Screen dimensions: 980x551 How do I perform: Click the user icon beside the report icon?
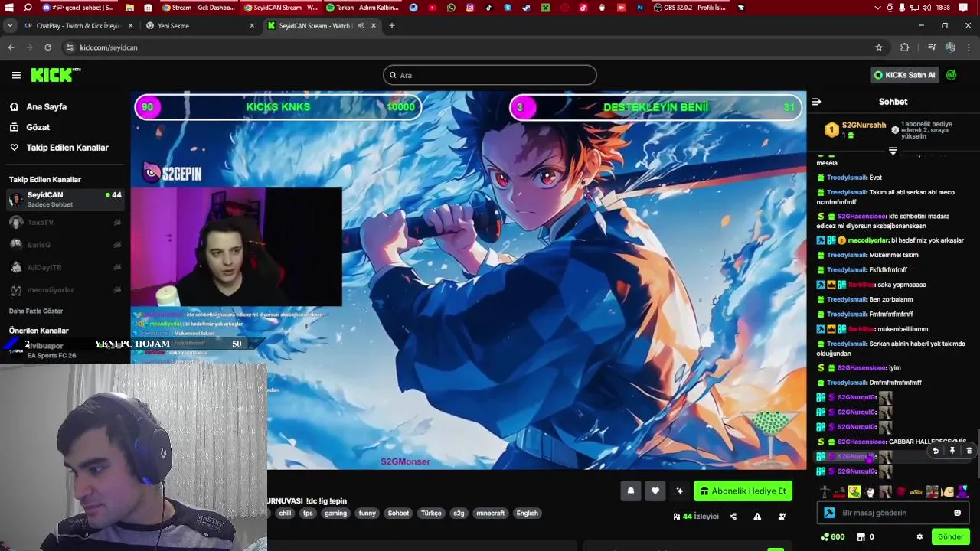point(782,517)
